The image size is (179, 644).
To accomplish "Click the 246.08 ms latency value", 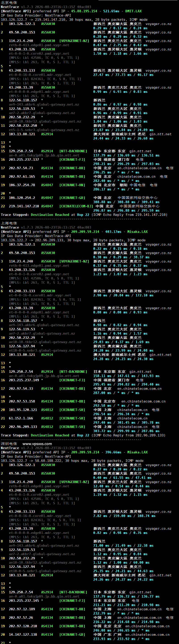I will coord(102,630).
